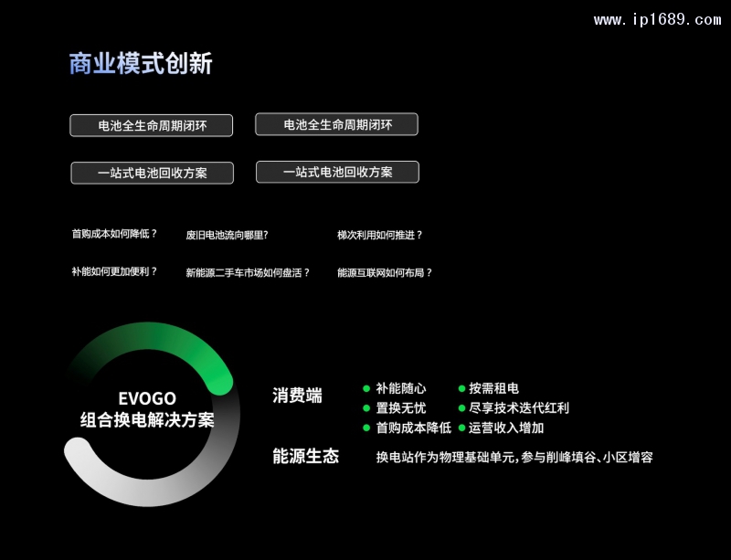The image size is (731, 560).
Task: Toggle the 补能随心 feature item
Action: click(400, 388)
